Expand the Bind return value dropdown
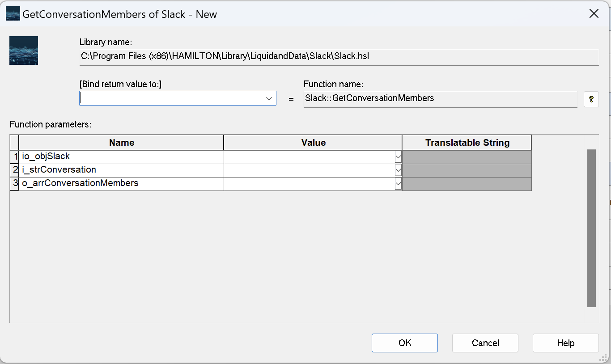 click(269, 98)
